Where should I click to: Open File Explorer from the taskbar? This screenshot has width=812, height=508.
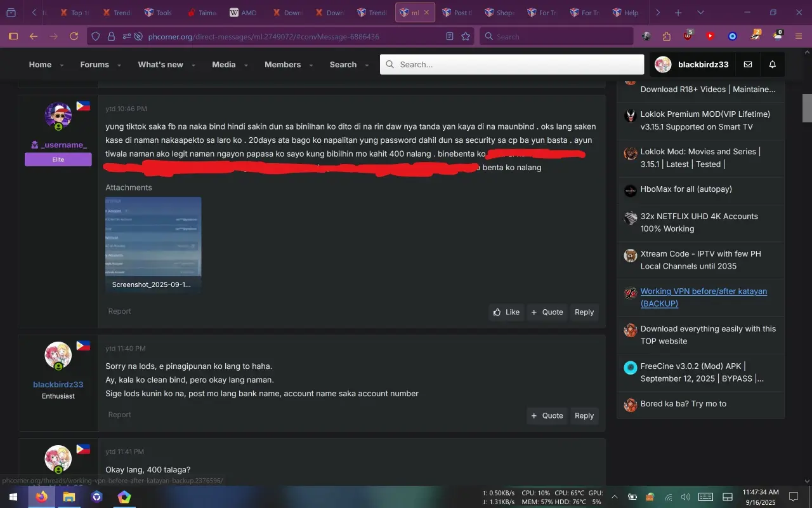coord(69,497)
